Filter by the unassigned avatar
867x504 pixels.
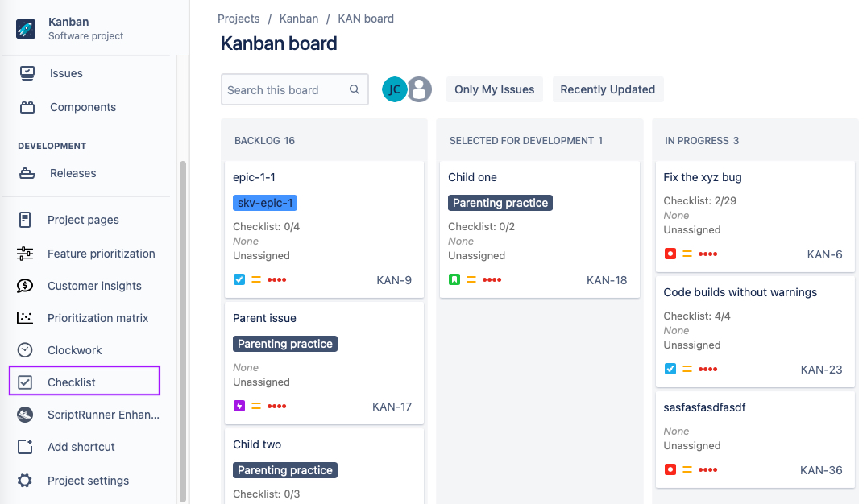[420, 89]
